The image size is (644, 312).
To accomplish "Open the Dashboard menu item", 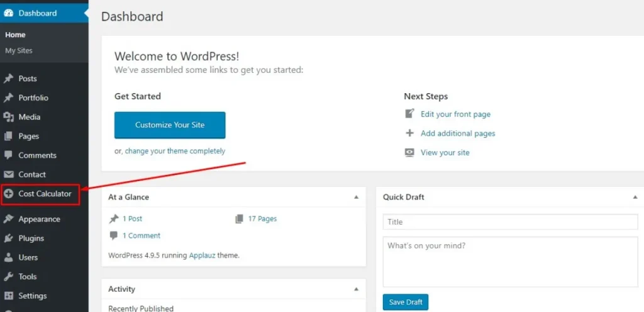I will (x=44, y=13).
